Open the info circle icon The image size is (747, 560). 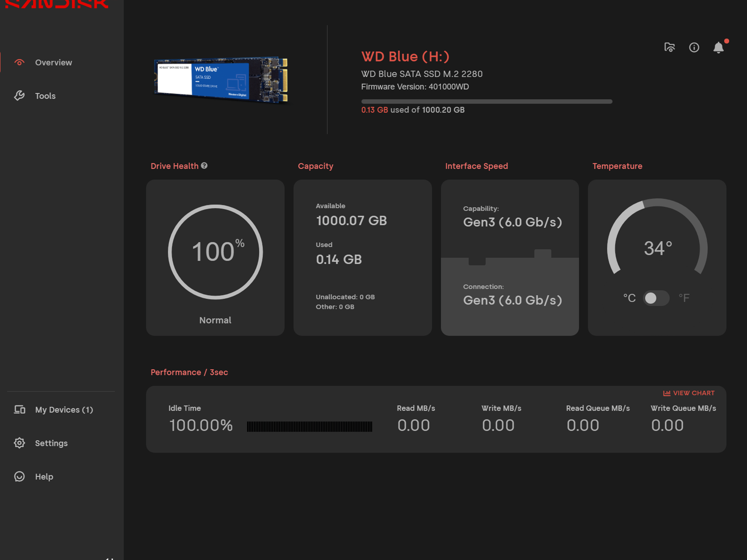pyautogui.click(x=694, y=47)
